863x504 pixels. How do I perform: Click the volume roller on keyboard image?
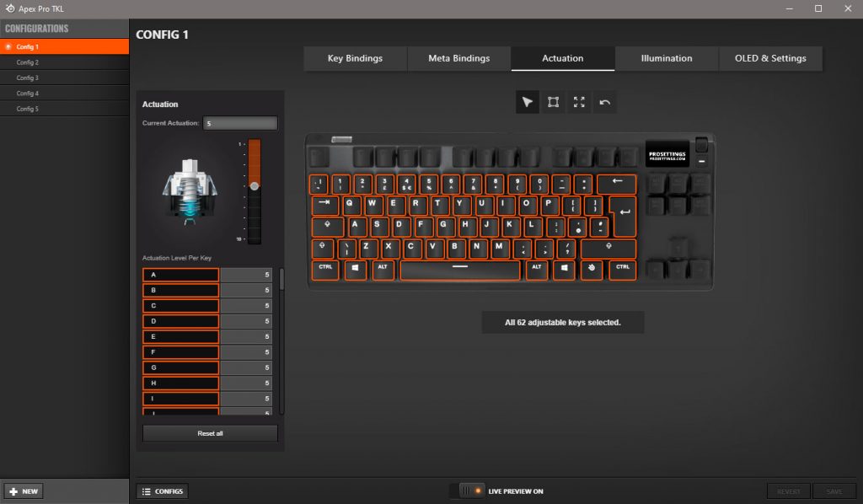[701, 145]
